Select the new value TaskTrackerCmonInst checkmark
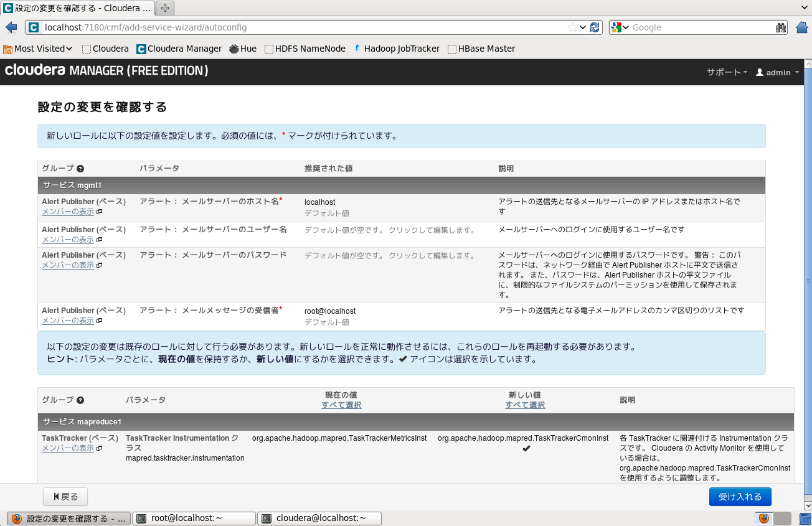The height and width of the screenshot is (526, 812). (526, 448)
